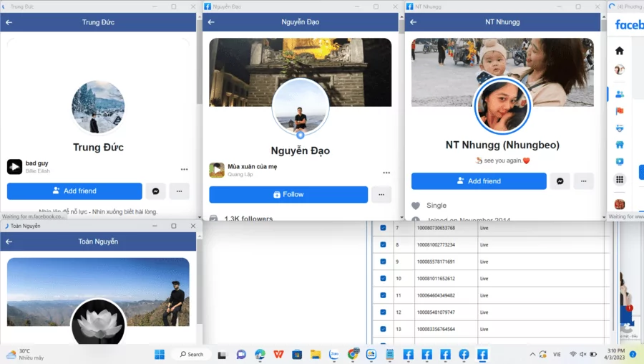This screenshot has width=644, height=364.
Task: Open Trung Đức's round profile picture
Action: point(98,107)
